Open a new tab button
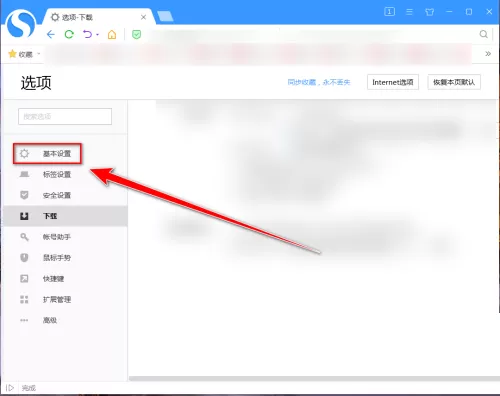The height and width of the screenshot is (396, 500). pos(165,16)
